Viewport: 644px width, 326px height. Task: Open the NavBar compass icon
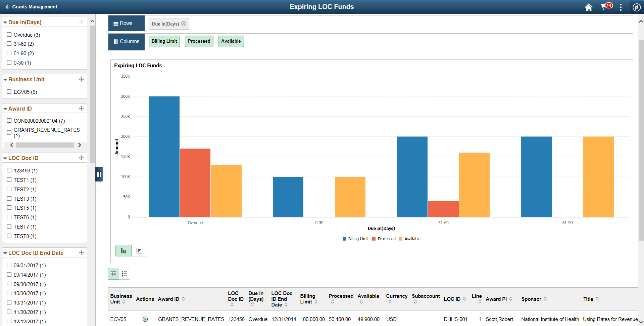pyautogui.click(x=636, y=7)
